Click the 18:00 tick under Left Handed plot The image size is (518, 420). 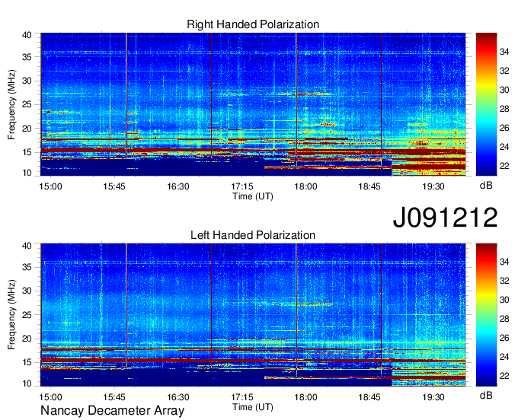point(305,397)
